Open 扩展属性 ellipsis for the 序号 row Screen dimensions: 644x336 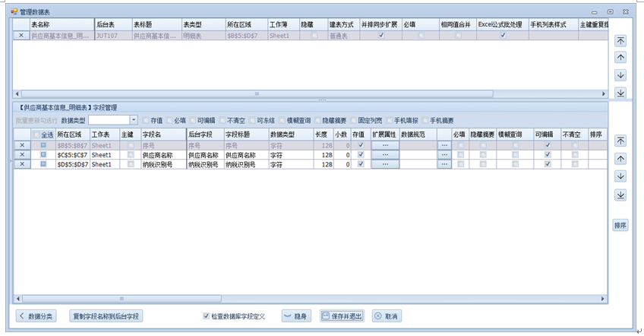point(385,144)
